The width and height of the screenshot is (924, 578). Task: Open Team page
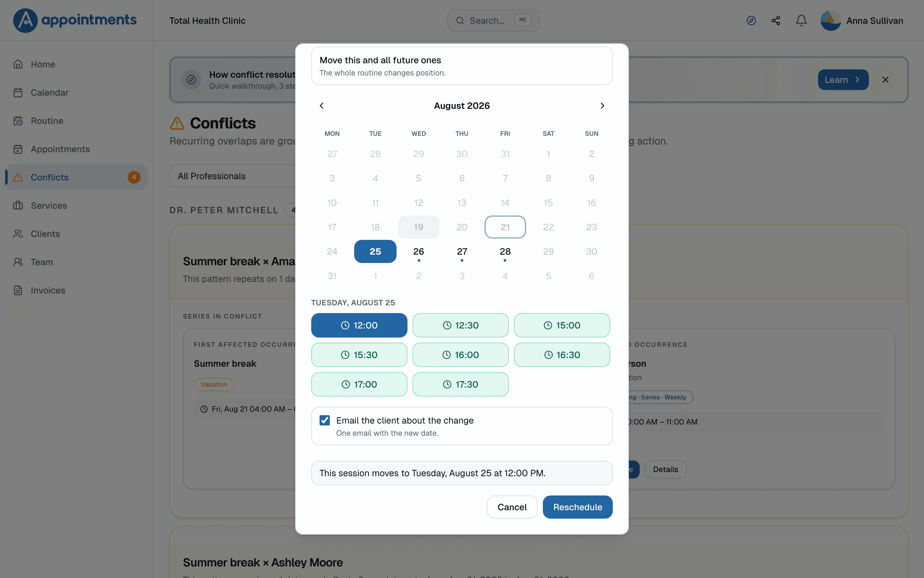pyautogui.click(x=76, y=262)
